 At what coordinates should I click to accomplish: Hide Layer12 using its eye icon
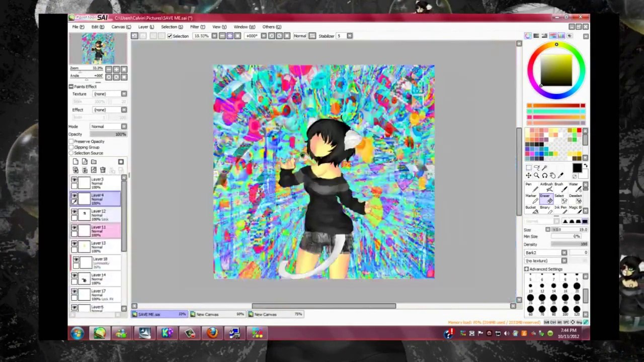point(74,212)
